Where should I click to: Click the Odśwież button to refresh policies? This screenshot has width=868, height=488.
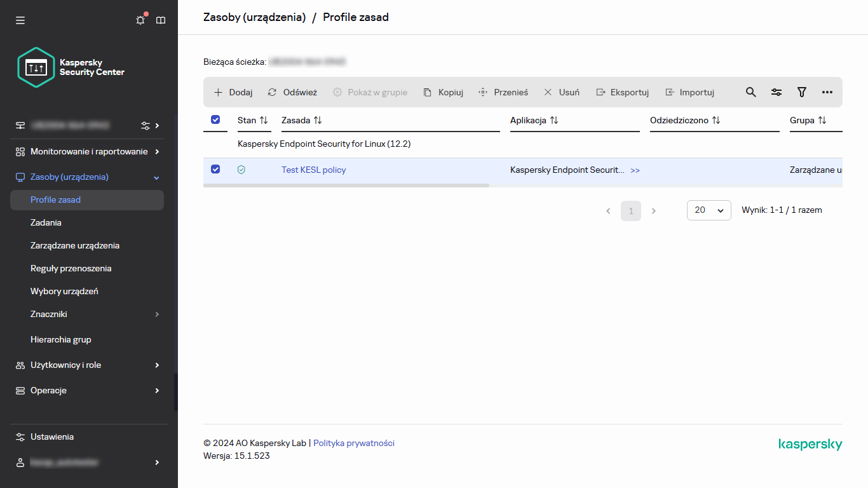pos(292,92)
